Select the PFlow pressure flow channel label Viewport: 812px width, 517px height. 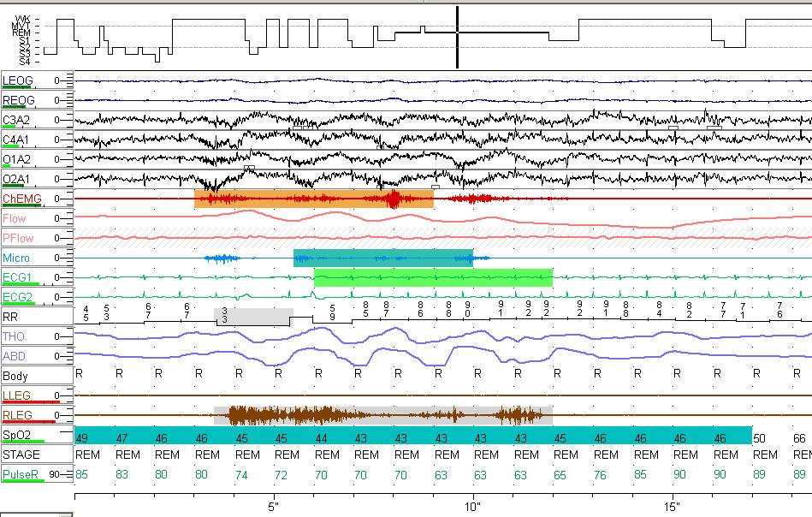point(18,238)
